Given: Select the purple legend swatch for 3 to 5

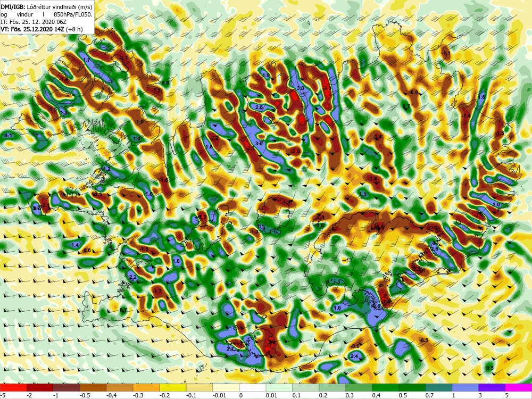Looking at the screenshot, I should click(492, 387).
